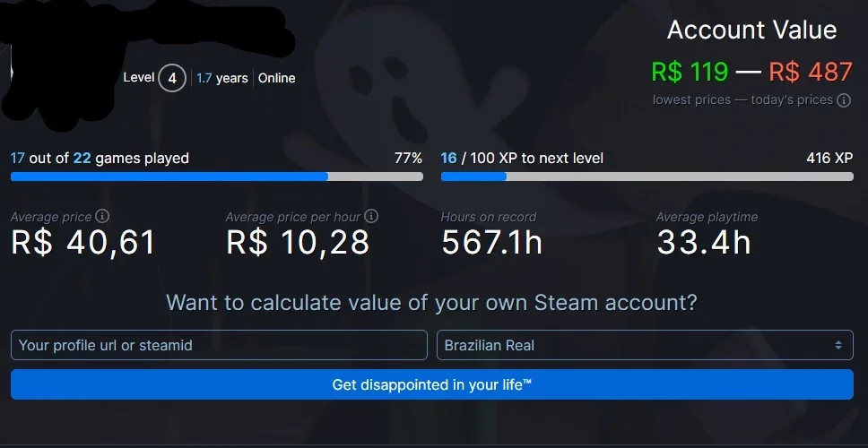Click the 'Get disappointed in your life' button
This screenshot has height=448, width=868.
pyautogui.click(x=432, y=384)
